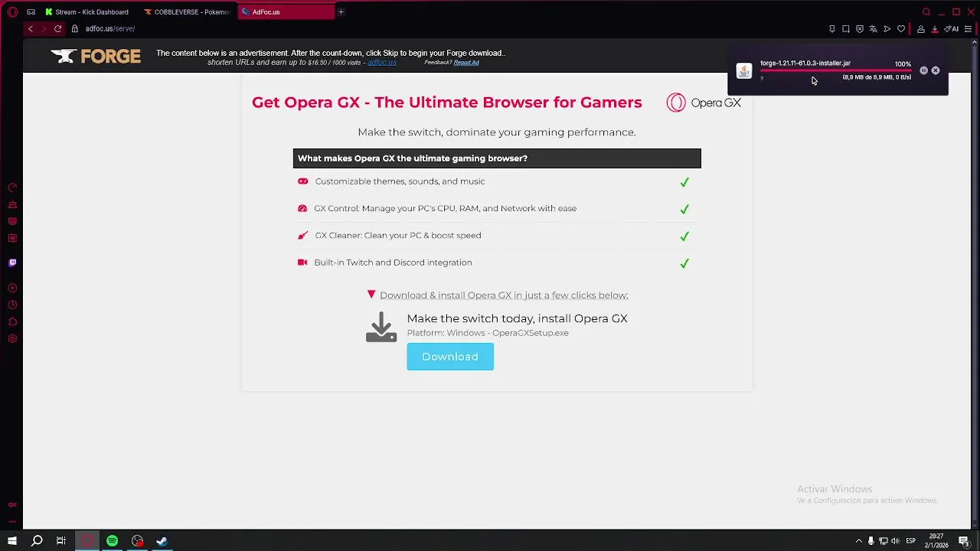Open the sidebar three-dots more menu
The image size is (980, 551).
point(12,521)
